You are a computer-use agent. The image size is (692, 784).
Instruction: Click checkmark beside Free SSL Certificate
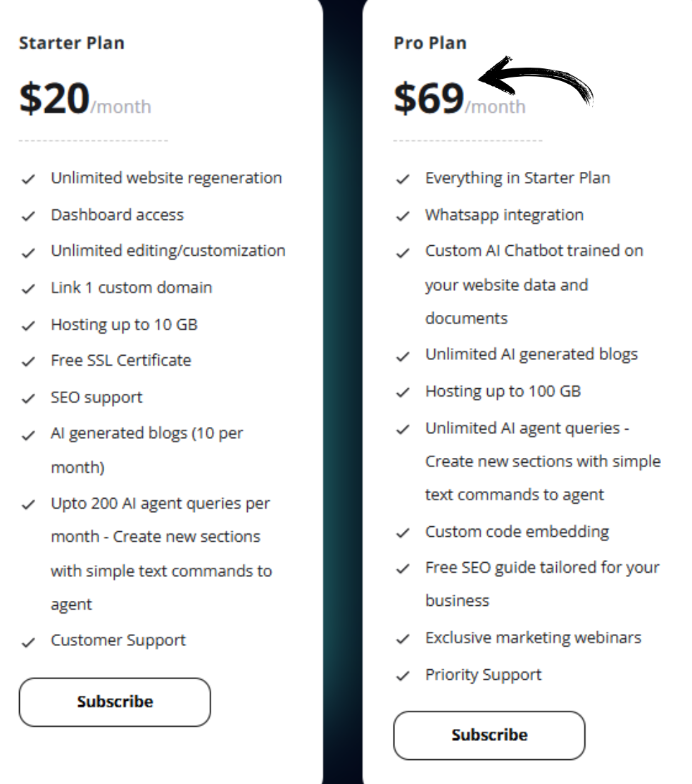point(28,361)
